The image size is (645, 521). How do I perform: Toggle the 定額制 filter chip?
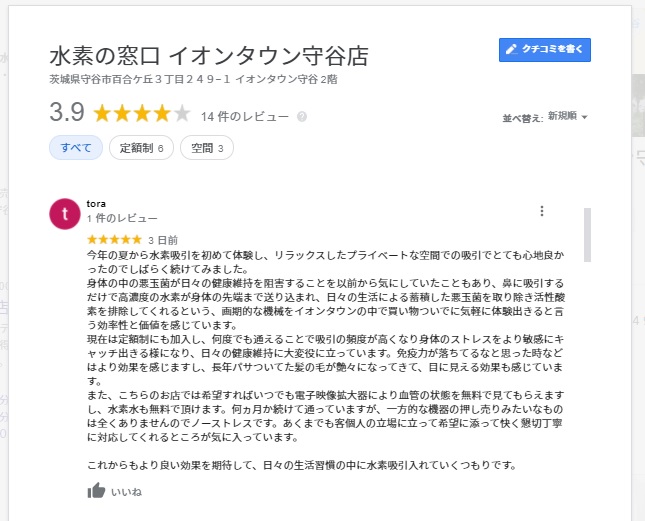click(x=141, y=148)
